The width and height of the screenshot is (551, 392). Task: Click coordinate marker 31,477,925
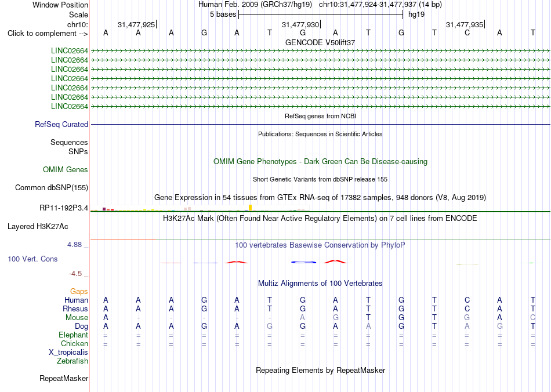[x=136, y=24]
